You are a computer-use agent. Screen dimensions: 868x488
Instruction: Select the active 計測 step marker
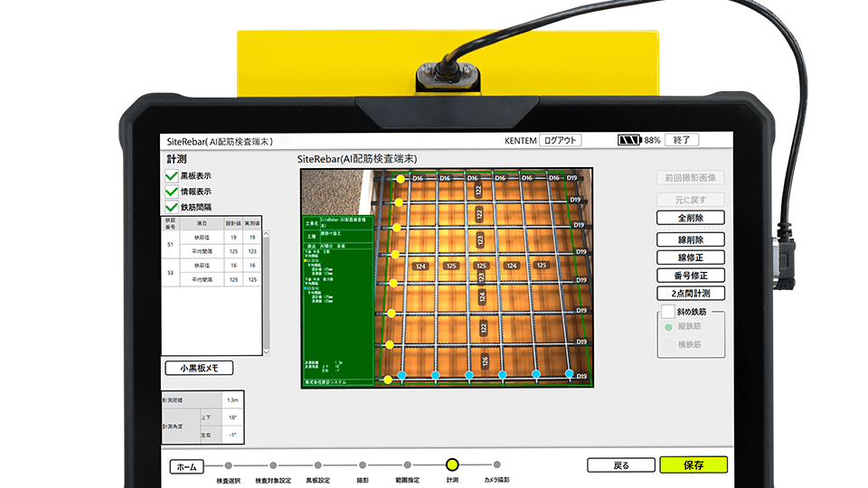click(452, 465)
